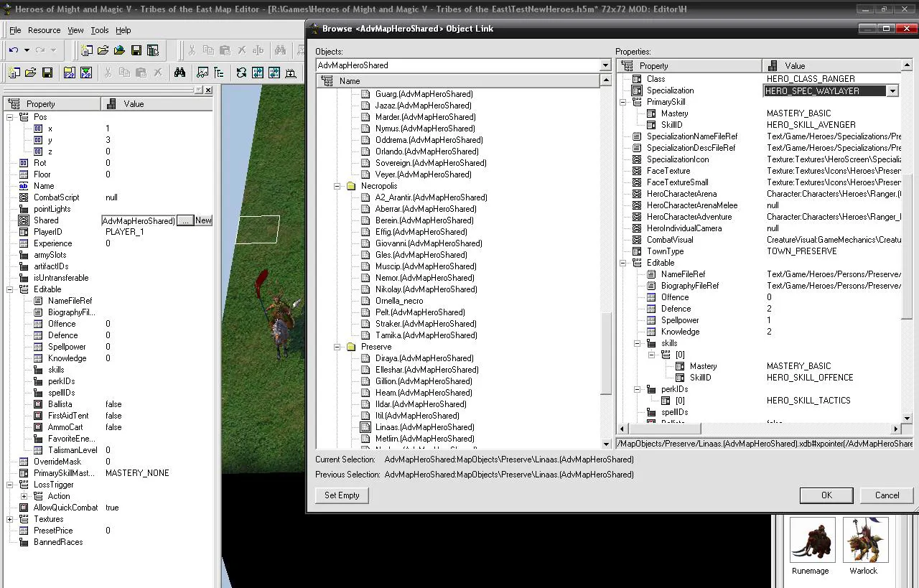This screenshot has height=588, width=919.
Task: Click the Shared property link icon in left panel
Action: coord(24,220)
